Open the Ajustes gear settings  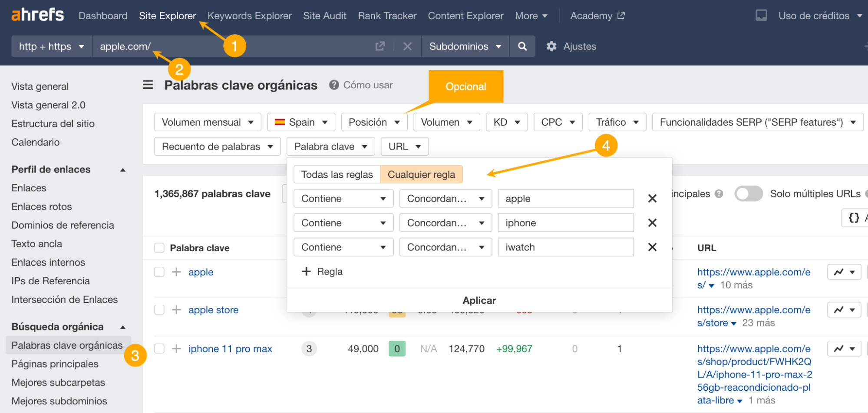[571, 47]
